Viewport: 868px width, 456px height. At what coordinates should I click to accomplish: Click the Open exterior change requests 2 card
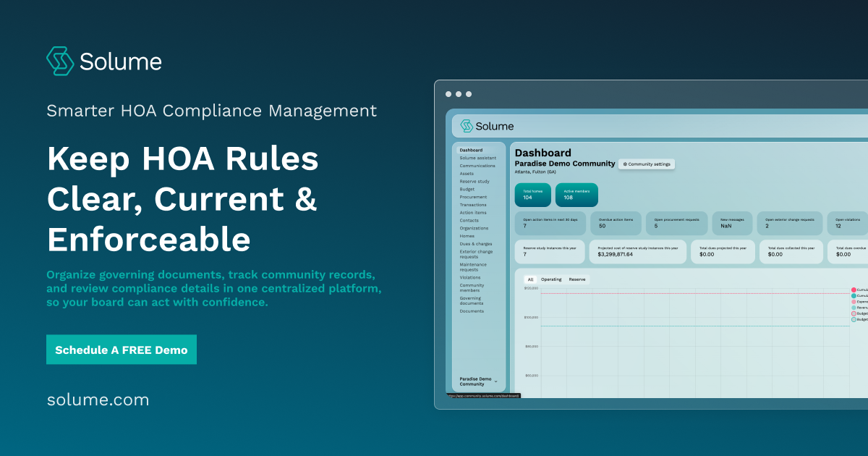pos(791,223)
